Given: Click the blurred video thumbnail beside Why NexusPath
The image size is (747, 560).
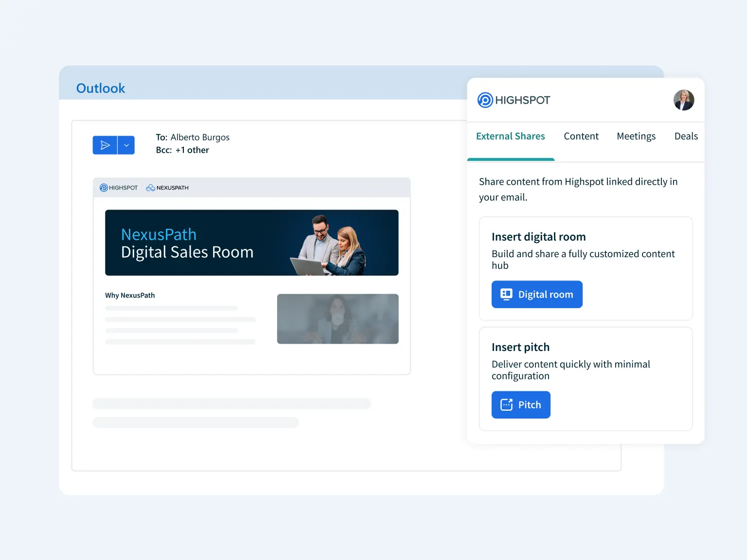Looking at the screenshot, I should 338,319.
